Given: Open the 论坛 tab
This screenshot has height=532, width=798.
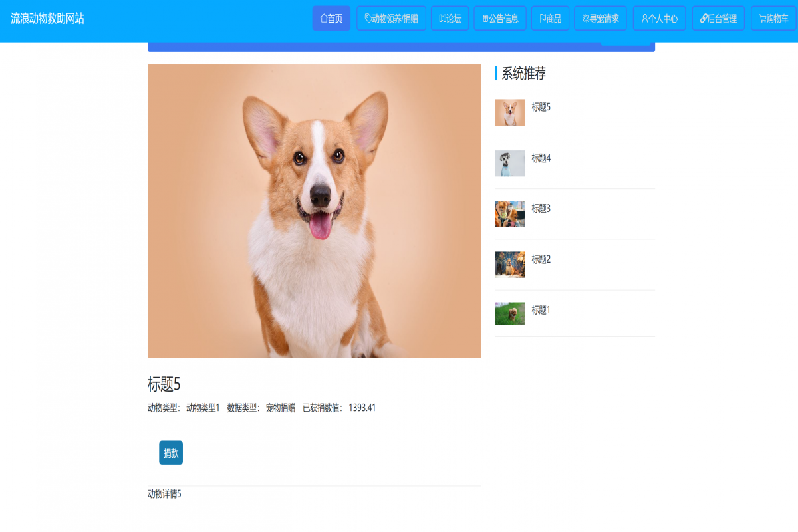Looking at the screenshot, I should pyautogui.click(x=450, y=18).
